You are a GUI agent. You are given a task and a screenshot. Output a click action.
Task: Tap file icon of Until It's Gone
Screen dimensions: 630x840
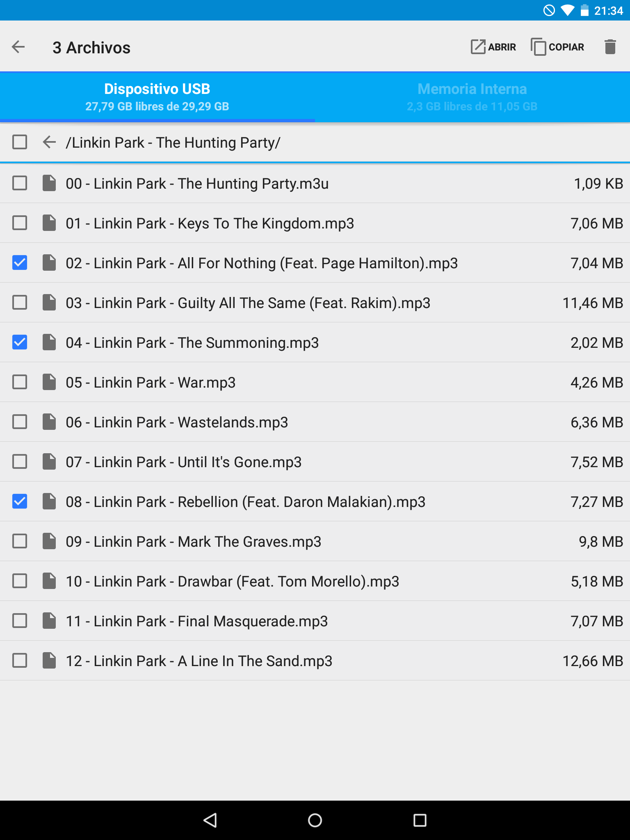coord(49,462)
